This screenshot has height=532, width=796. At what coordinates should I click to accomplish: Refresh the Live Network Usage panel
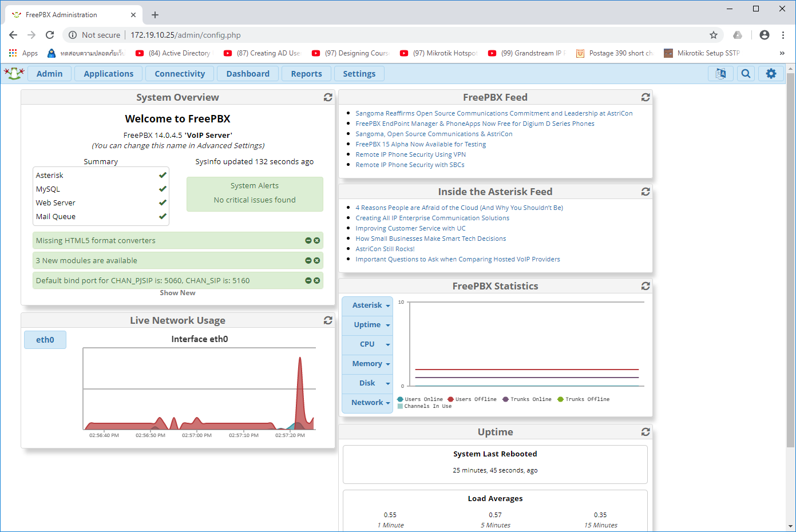pyautogui.click(x=328, y=320)
